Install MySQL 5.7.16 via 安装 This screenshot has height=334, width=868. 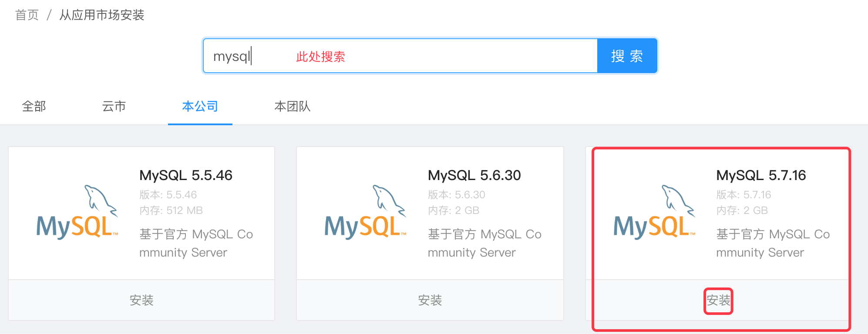(x=719, y=300)
